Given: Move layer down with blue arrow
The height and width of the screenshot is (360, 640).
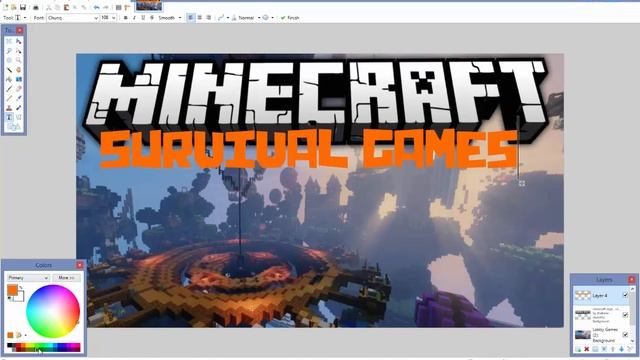Looking at the screenshot, I should pos(621,349).
